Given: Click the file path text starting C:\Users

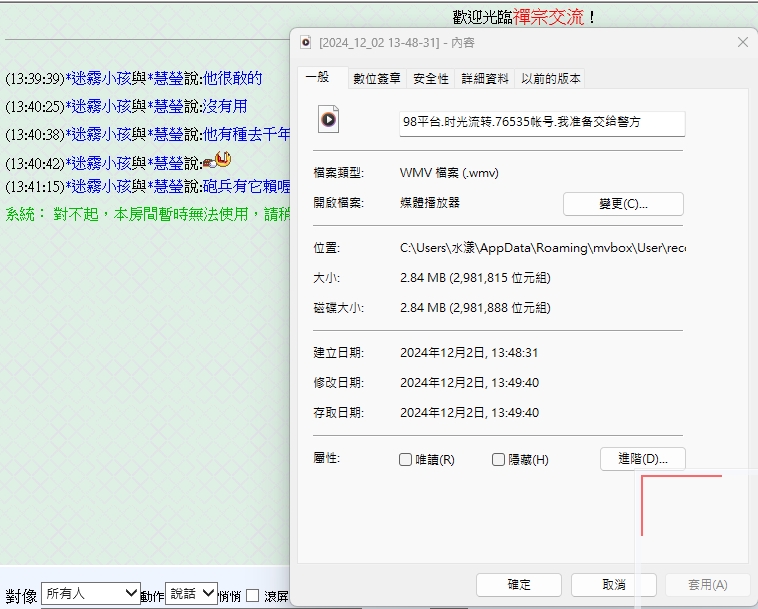Looking at the screenshot, I should click(x=542, y=248).
